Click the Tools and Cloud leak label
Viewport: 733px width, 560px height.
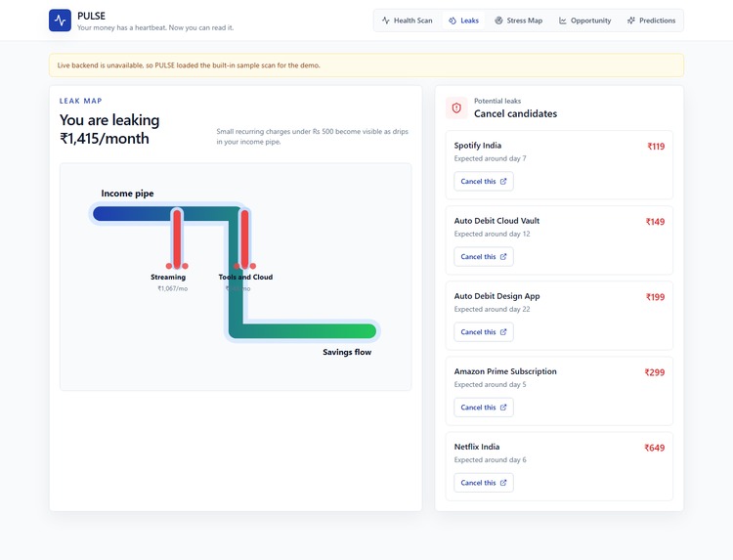(245, 278)
